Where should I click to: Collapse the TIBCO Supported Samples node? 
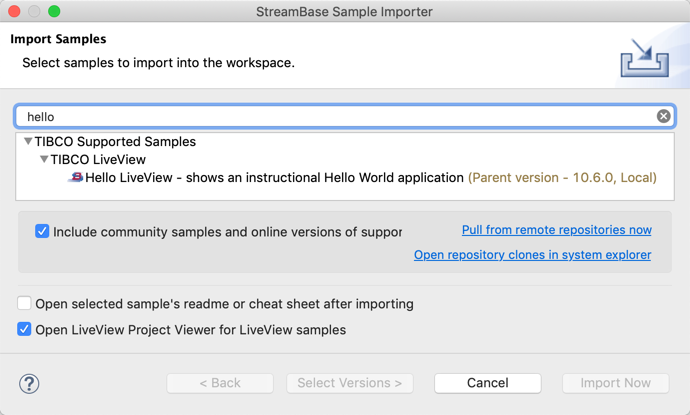pyautogui.click(x=28, y=142)
